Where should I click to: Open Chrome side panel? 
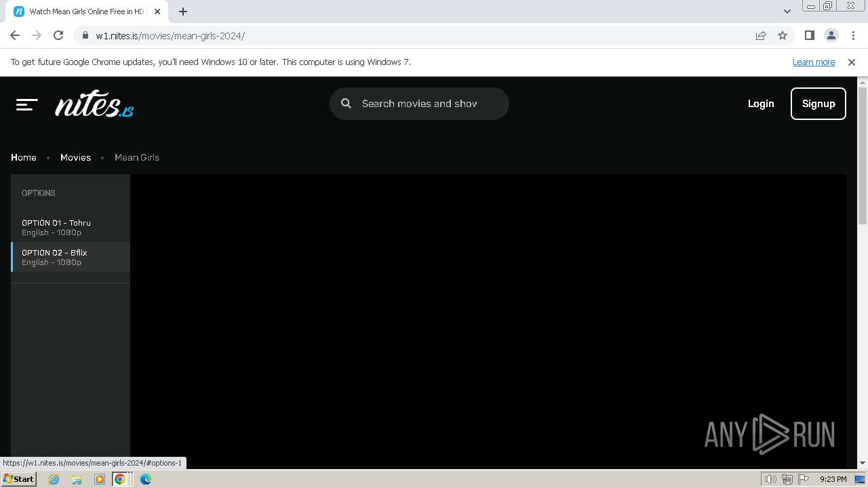coord(809,35)
